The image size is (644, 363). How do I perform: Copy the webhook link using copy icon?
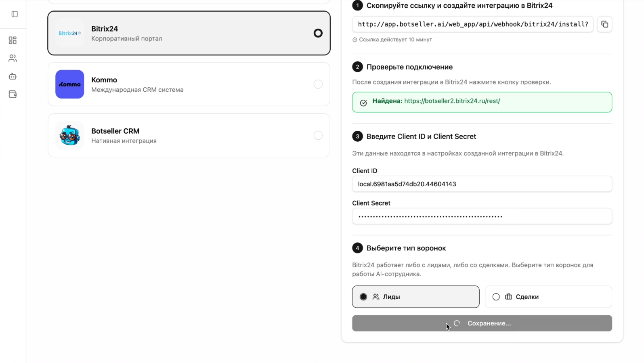tap(604, 24)
